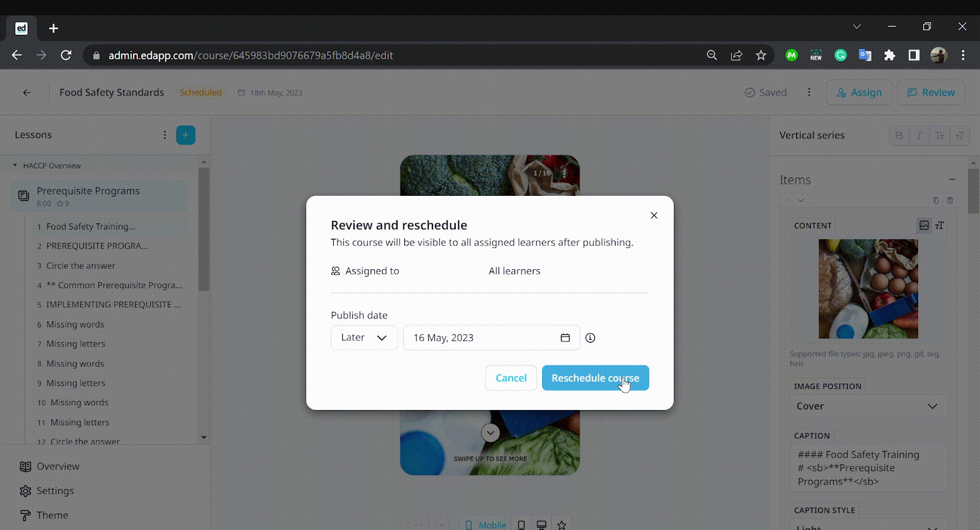Open the Lessons three-dot options menu
The width and height of the screenshot is (980, 530).
coord(165,135)
